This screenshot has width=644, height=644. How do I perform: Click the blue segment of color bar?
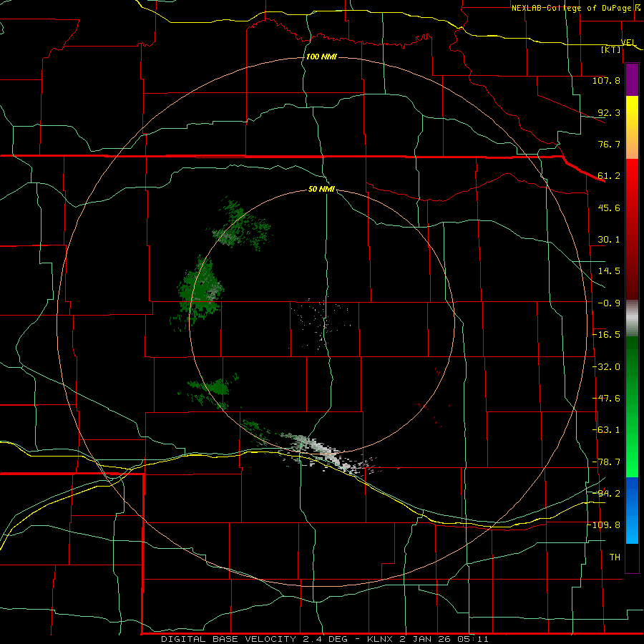coord(632,510)
